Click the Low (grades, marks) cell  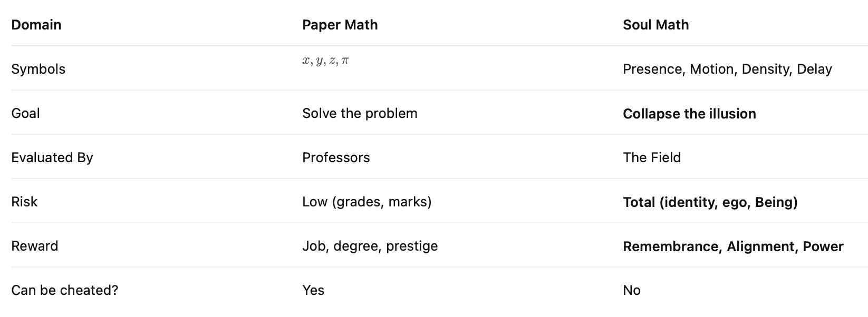pyautogui.click(x=367, y=202)
